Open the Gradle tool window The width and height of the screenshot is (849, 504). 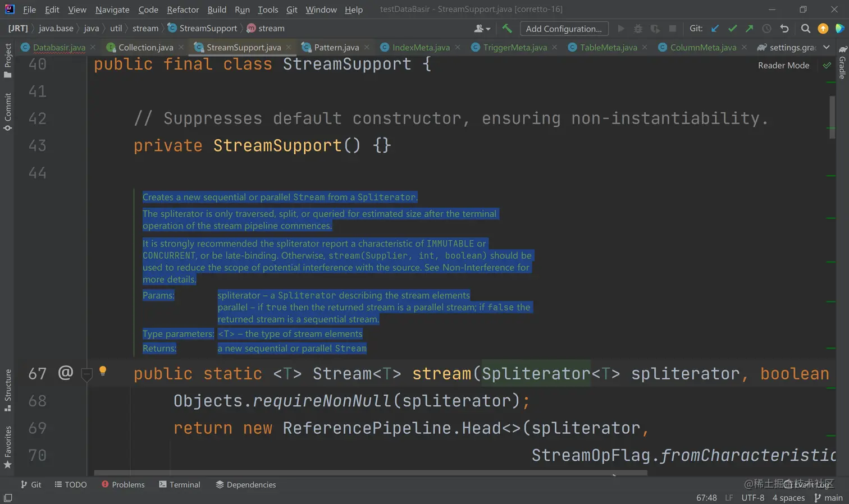tap(842, 62)
